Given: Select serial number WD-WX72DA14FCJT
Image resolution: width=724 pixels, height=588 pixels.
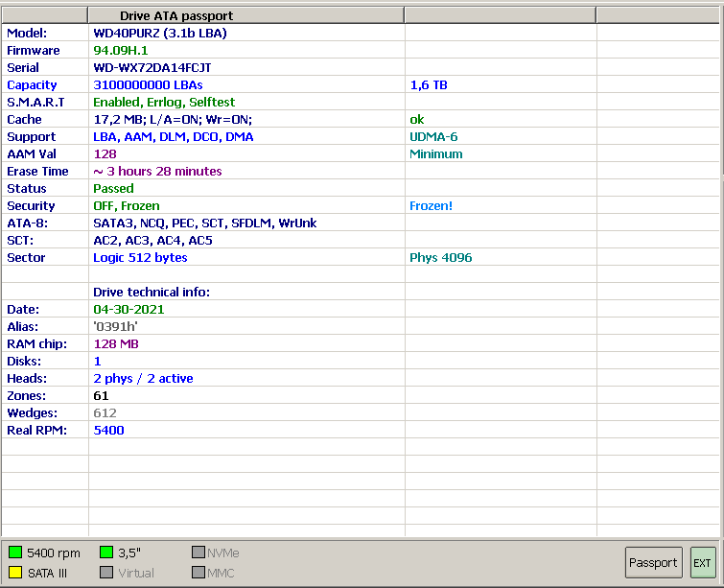Looking at the screenshot, I should tap(152, 68).
